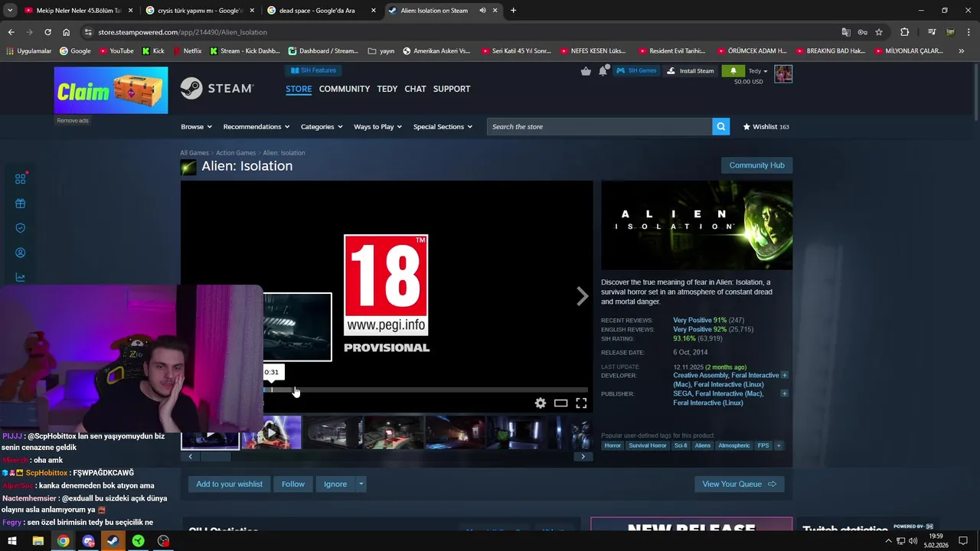Open SUPPORT in Steam header

[x=452, y=89]
